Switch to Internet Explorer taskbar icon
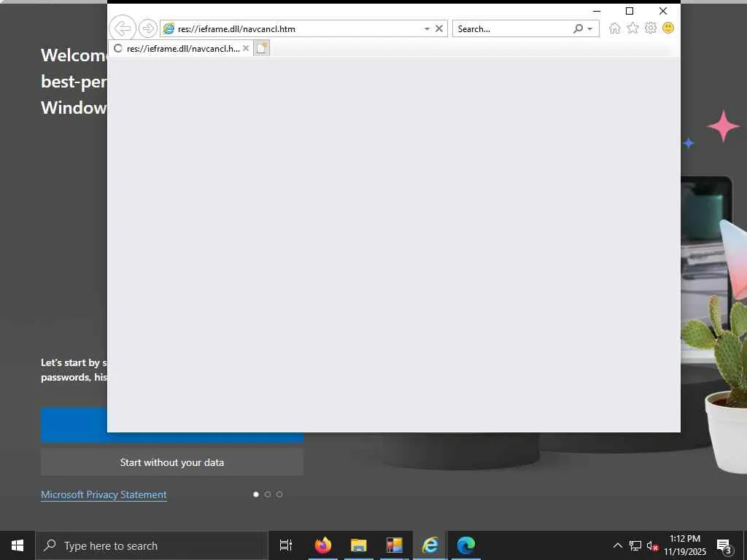 [x=430, y=545]
